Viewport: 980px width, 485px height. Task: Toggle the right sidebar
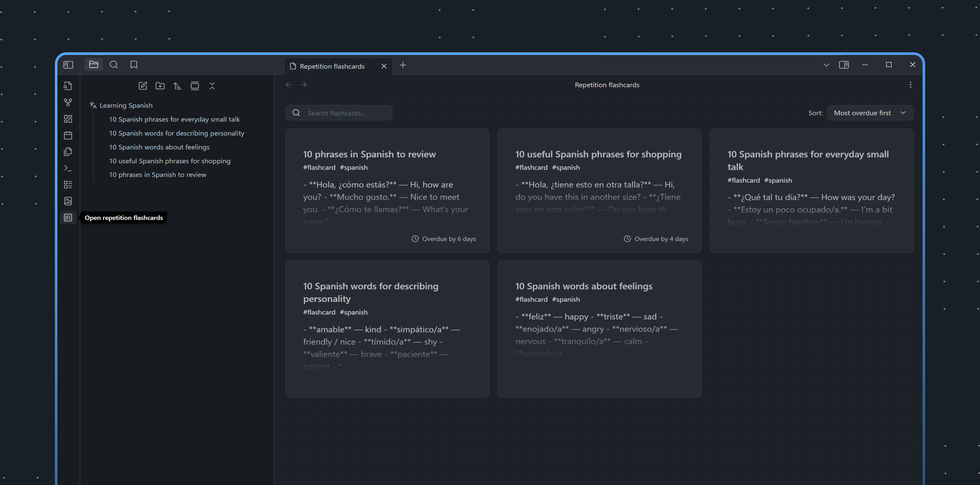point(843,65)
